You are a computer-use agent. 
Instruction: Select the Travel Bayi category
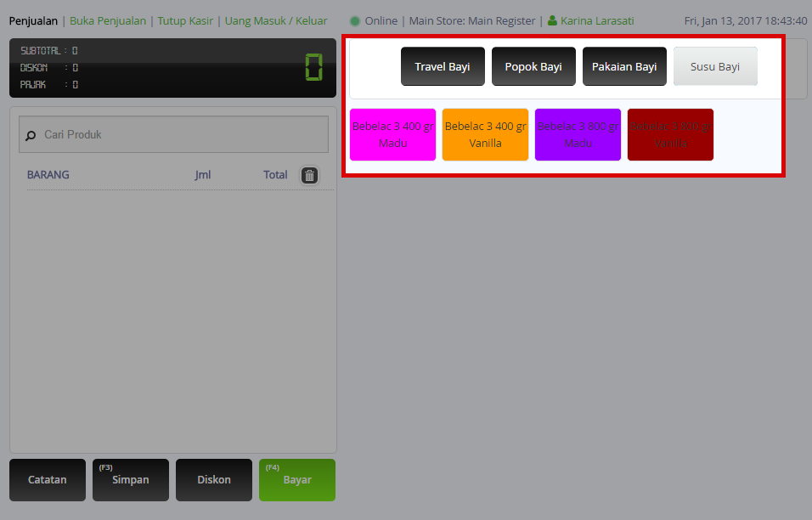443,66
